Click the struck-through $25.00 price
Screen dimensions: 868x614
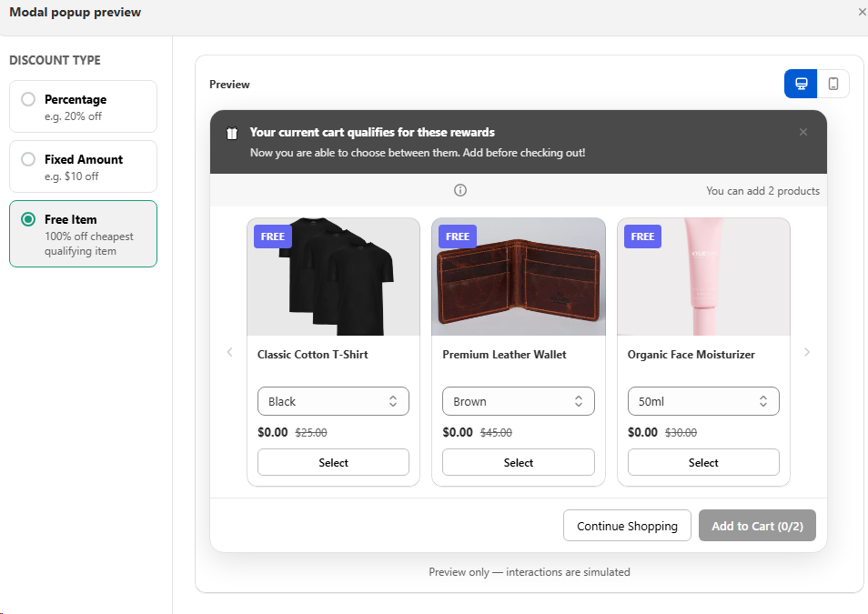coord(311,432)
